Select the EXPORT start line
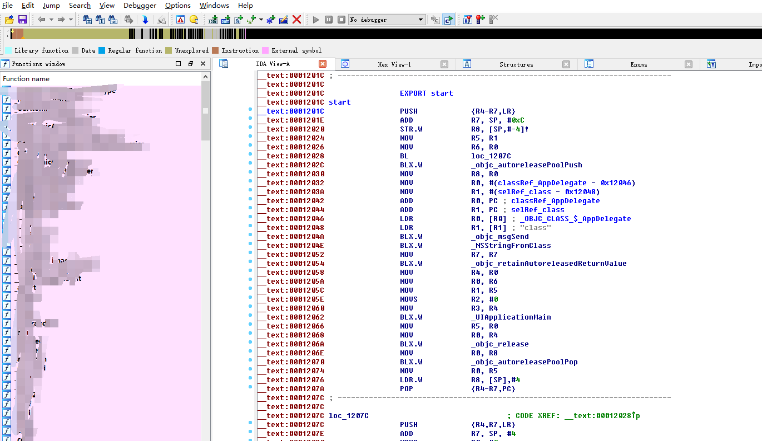762x441 pixels. [x=426, y=93]
